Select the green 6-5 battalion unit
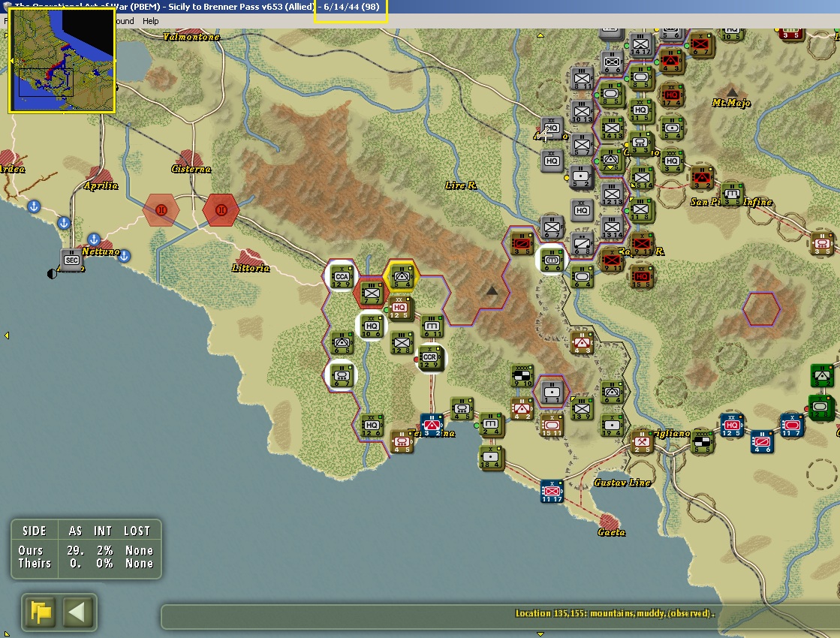Viewport: 840px width, 638px height. click(342, 343)
